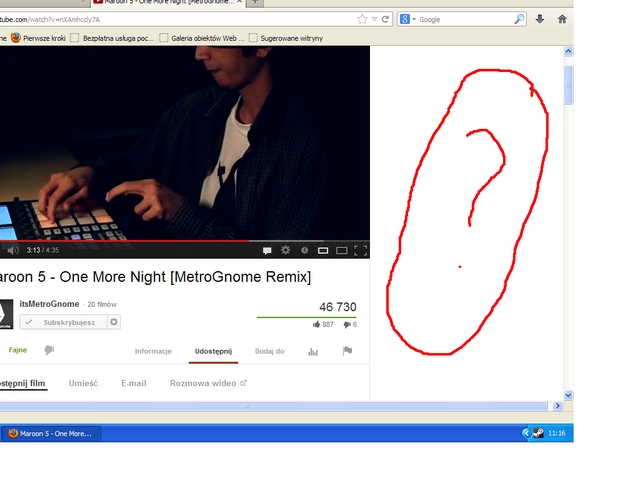
Task: Click the magnifier search icon
Action: (519, 19)
